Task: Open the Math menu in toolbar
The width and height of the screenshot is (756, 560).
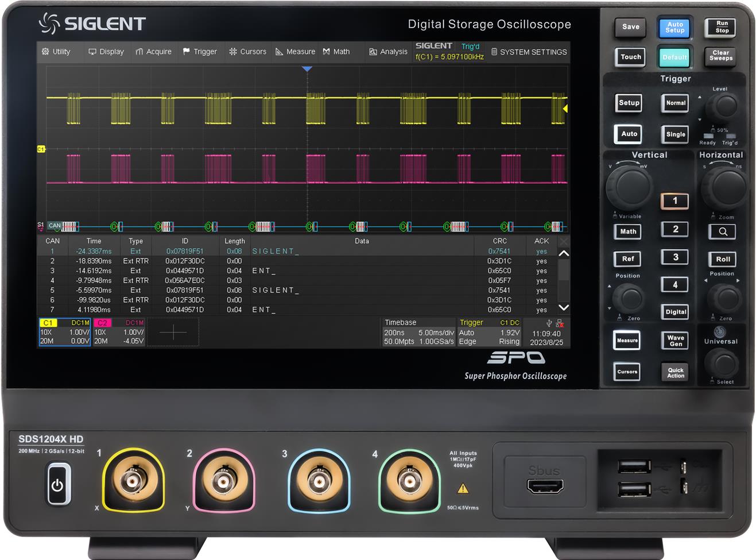Action: [x=336, y=52]
